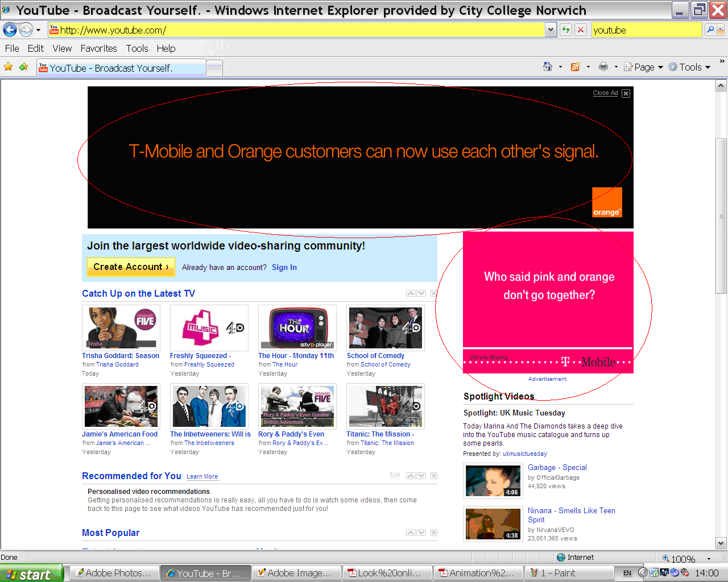Close the Catch Up on the Latest TV module
728x582 pixels.
tap(433, 293)
